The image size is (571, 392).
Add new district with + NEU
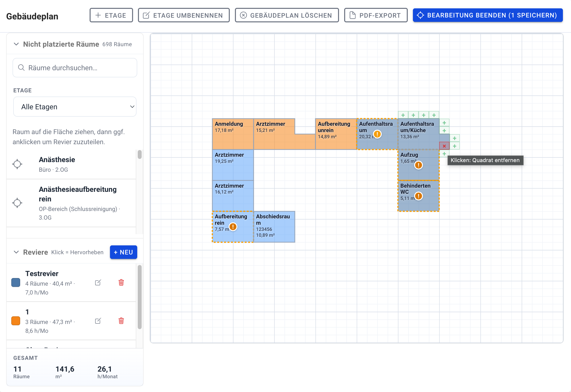click(x=123, y=252)
